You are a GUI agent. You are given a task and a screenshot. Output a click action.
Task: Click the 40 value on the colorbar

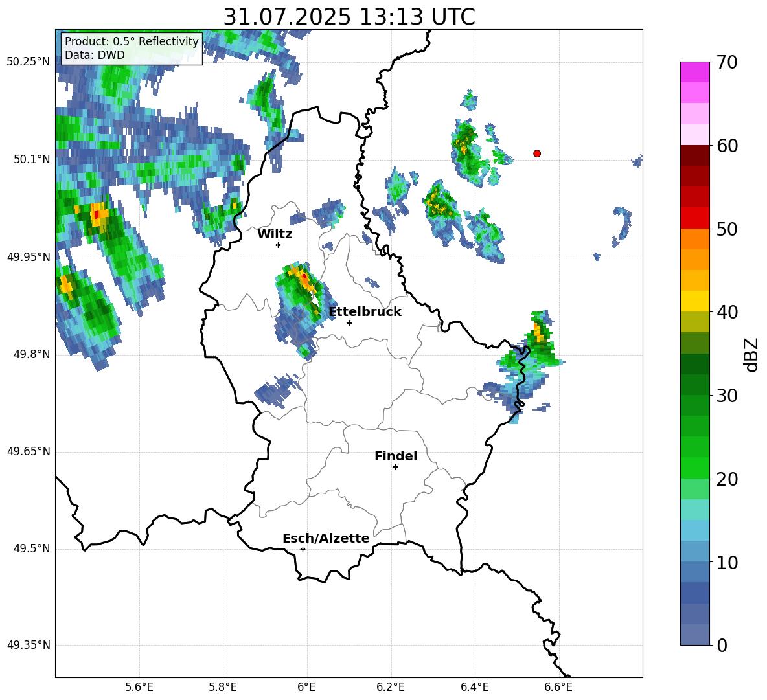click(x=727, y=312)
